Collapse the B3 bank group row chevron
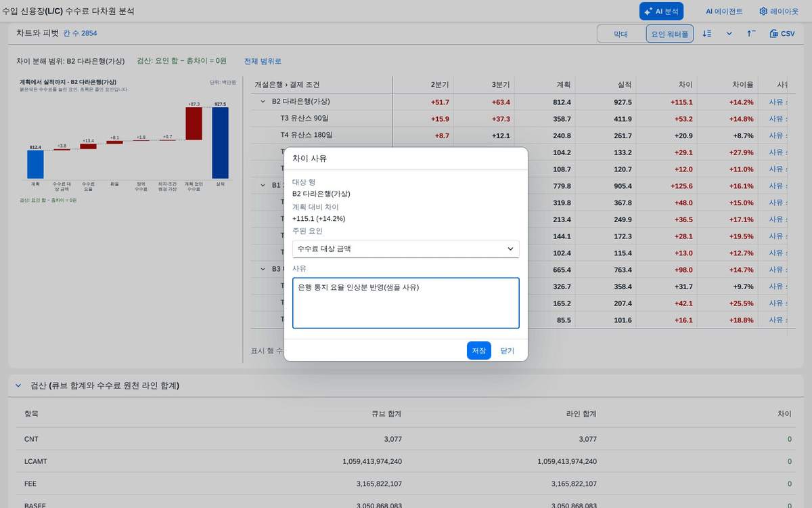Image resolution: width=812 pixels, height=508 pixels. (263, 269)
